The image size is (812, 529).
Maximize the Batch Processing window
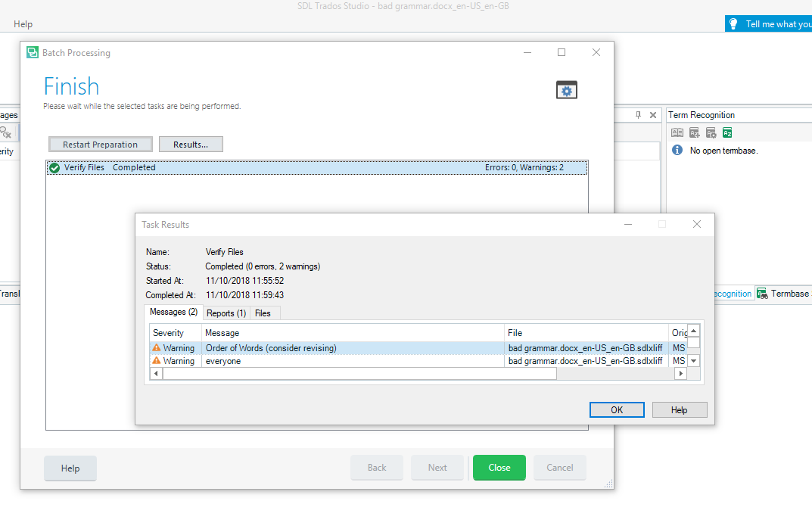tap(562, 52)
